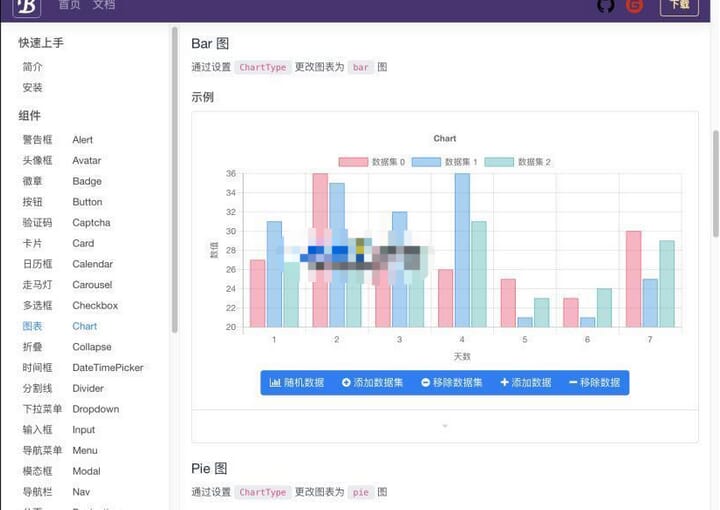720x510 pixels.
Task: Open the 文档 nav item
Action: [x=104, y=5]
